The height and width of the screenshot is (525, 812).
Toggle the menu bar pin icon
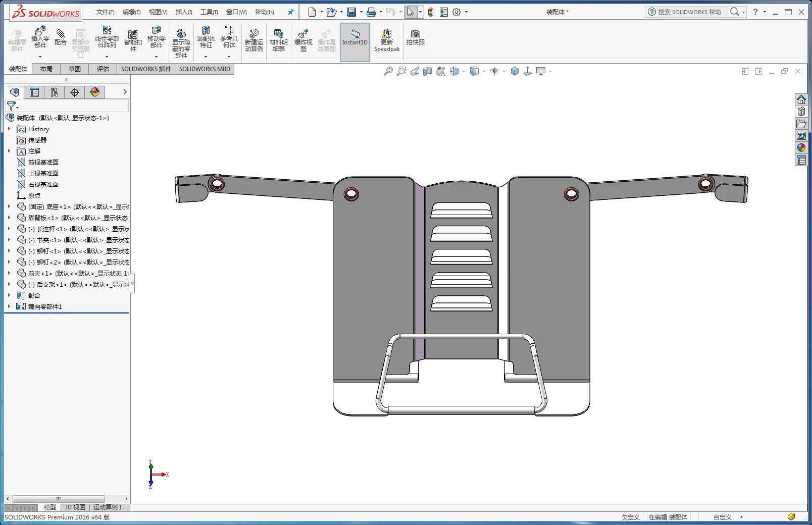point(290,12)
